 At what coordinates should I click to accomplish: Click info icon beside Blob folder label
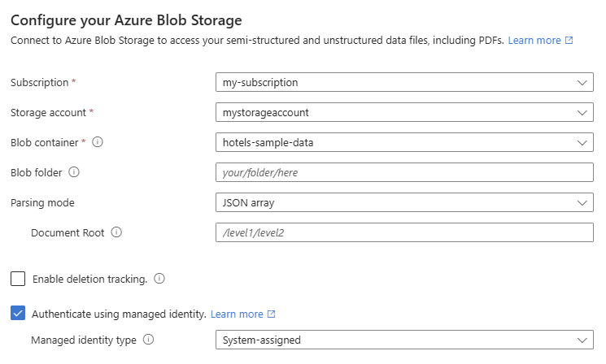point(74,172)
